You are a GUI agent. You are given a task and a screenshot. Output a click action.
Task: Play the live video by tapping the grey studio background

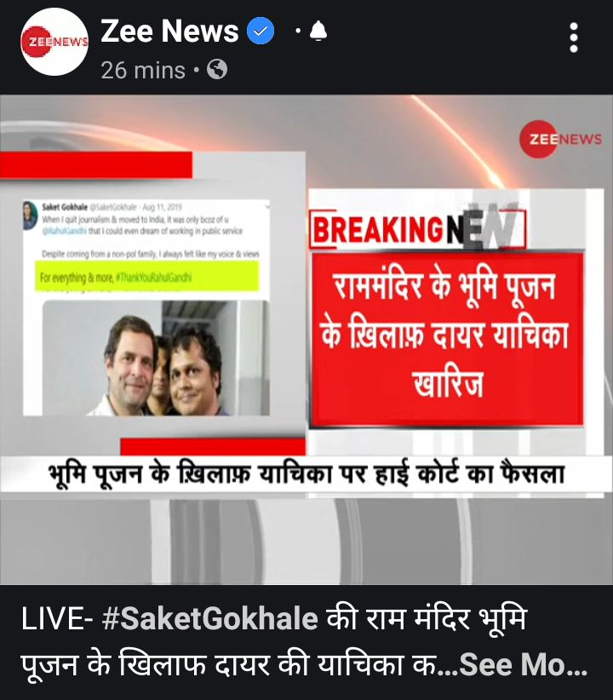pyautogui.click(x=306, y=540)
